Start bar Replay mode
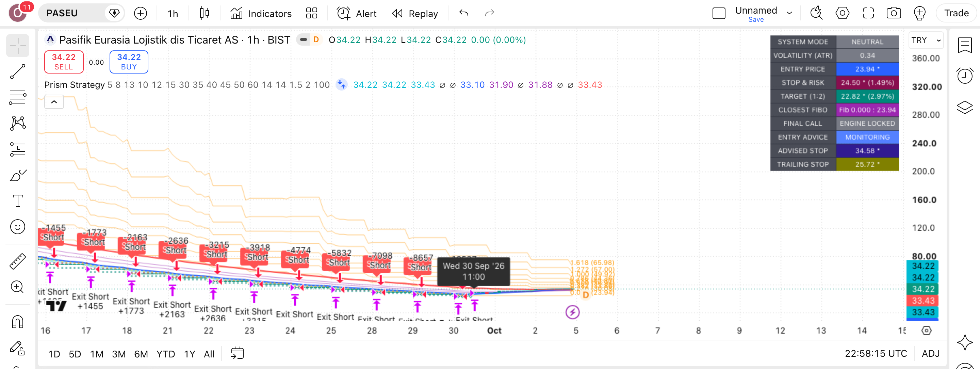The height and width of the screenshot is (369, 980). click(x=415, y=13)
